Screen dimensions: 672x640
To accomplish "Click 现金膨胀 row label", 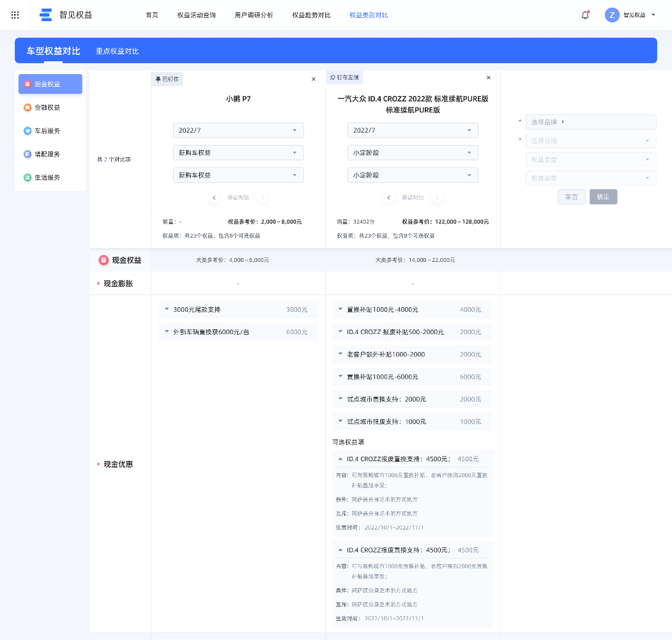I will tap(118, 284).
